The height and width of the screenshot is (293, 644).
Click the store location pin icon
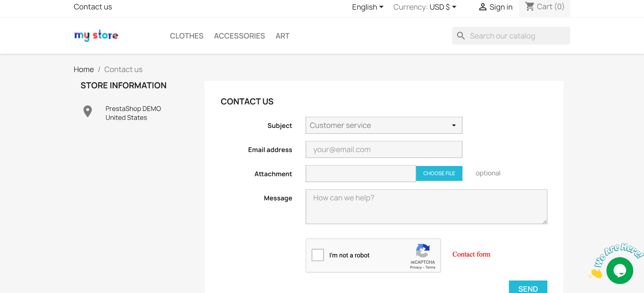coord(88,111)
